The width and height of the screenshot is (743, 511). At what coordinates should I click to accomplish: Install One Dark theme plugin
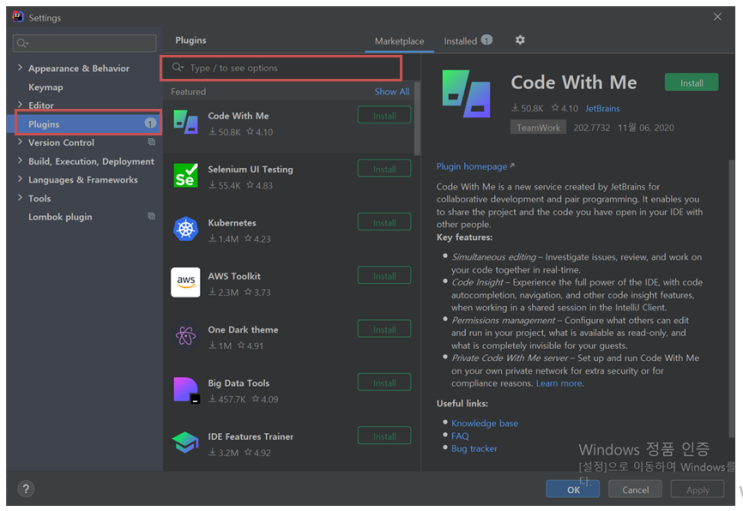point(384,329)
